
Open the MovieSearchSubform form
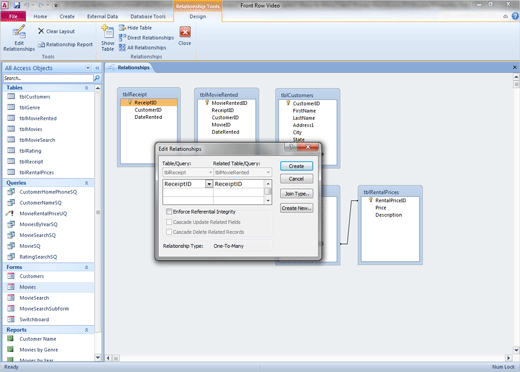44,309
